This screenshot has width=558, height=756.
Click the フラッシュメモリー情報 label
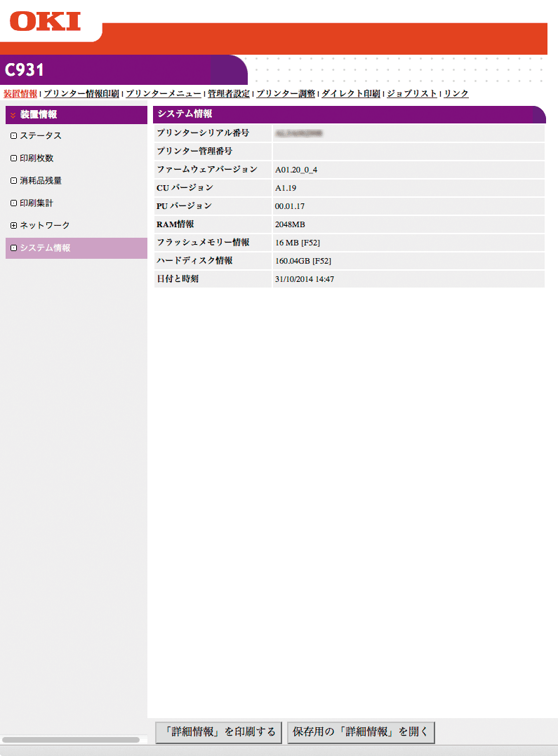pos(204,243)
